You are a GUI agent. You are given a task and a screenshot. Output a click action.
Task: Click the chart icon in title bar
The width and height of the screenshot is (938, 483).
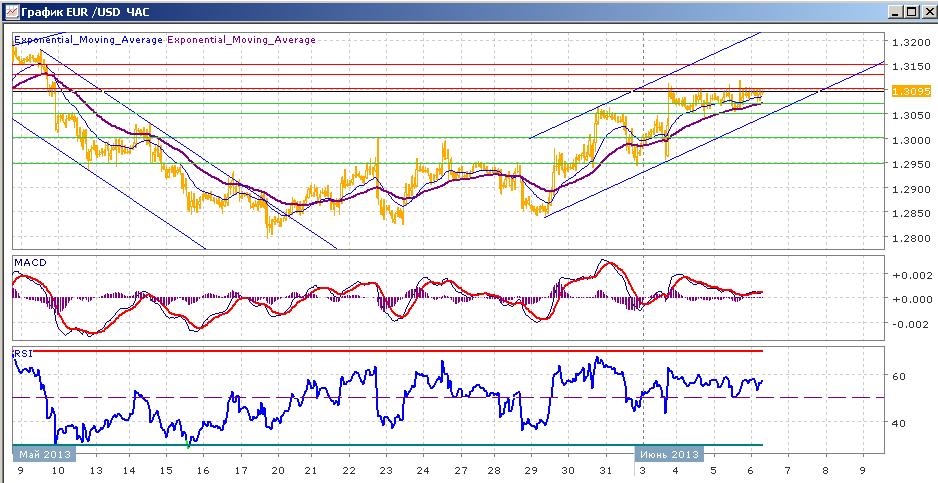coord(12,11)
